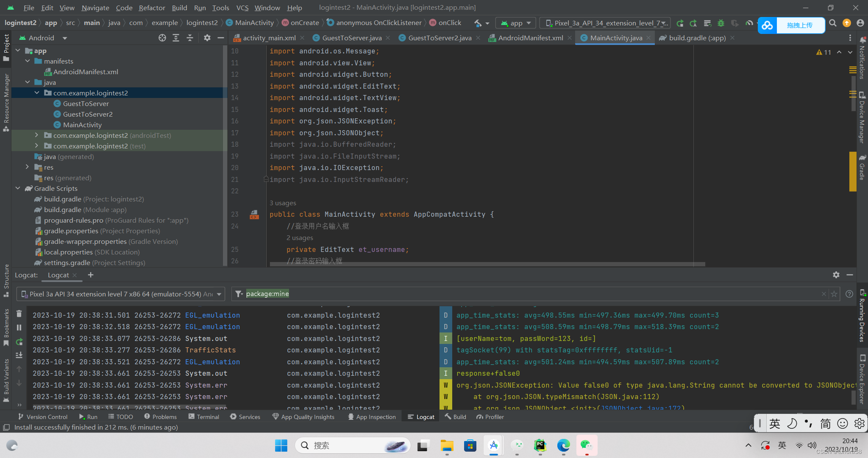This screenshot has height=458, width=868.
Task: Open Project panel gear options
Action: point(207,38)
